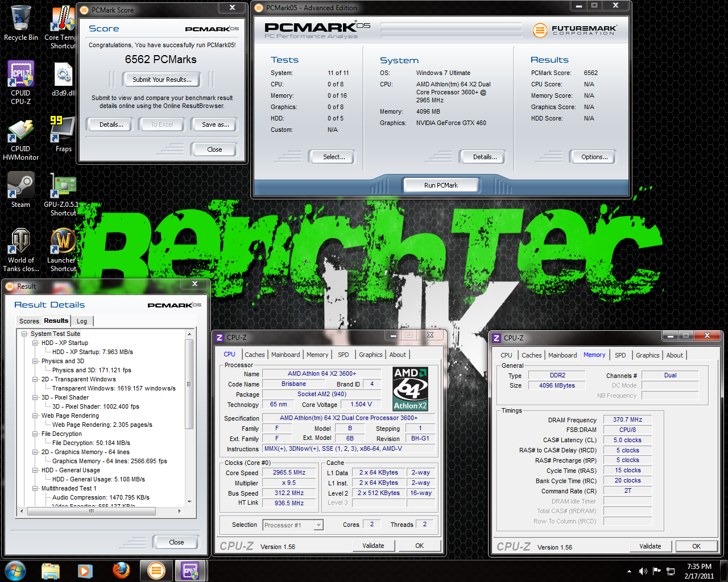Click Close in the Result window
The image size is (728, 582).
coord(176,542)
